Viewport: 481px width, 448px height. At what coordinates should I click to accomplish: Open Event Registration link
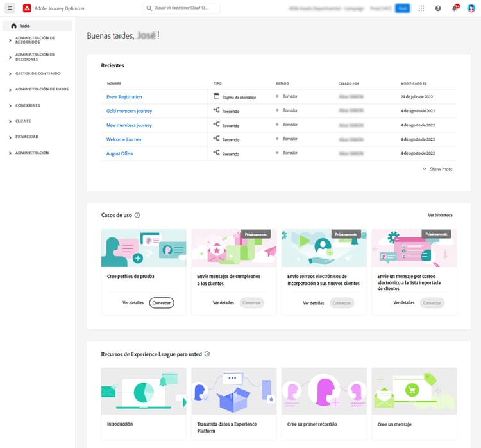124,97
